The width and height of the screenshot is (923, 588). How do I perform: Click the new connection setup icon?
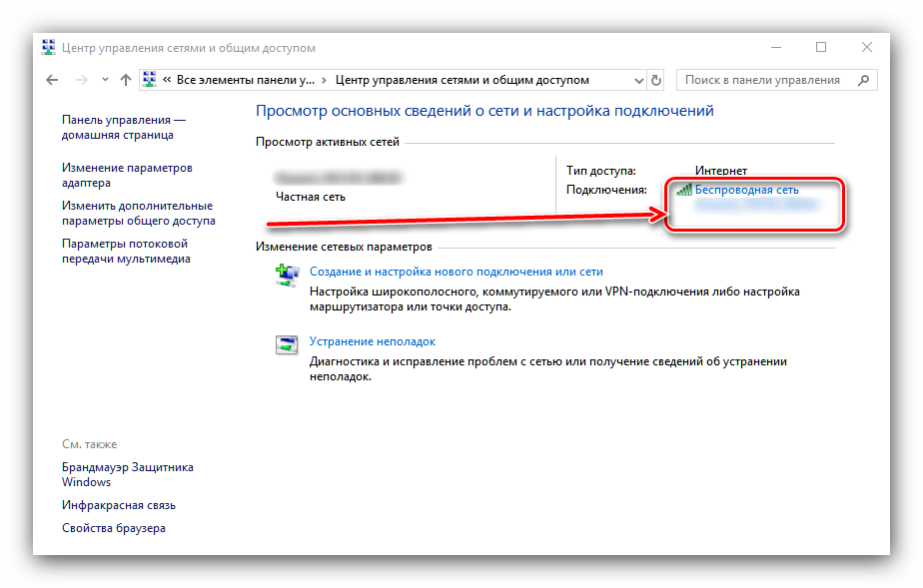point(287,275)
